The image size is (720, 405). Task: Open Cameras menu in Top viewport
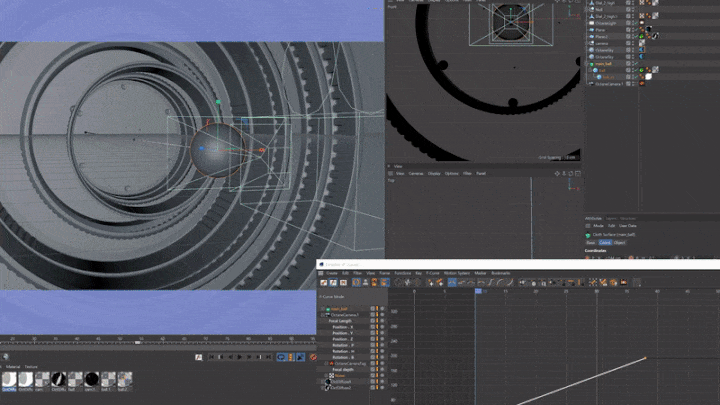pyautogui.click(x=416, y=174)
